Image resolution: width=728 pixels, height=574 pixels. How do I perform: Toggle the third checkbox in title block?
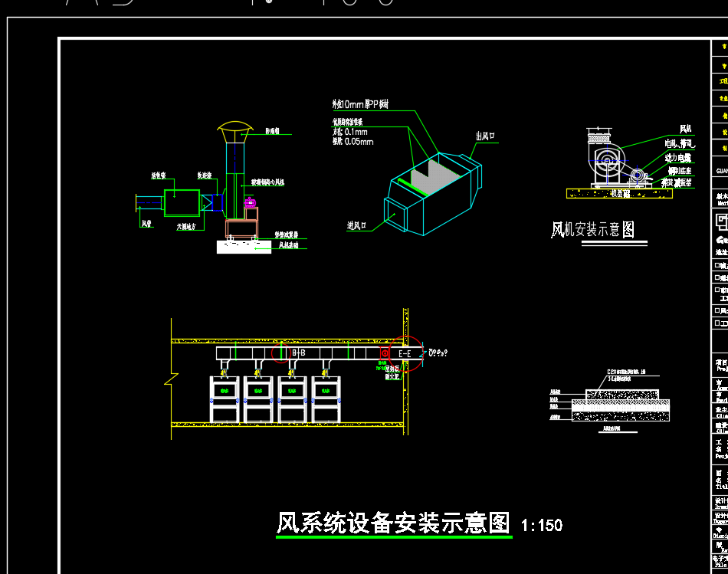(717, 290)
